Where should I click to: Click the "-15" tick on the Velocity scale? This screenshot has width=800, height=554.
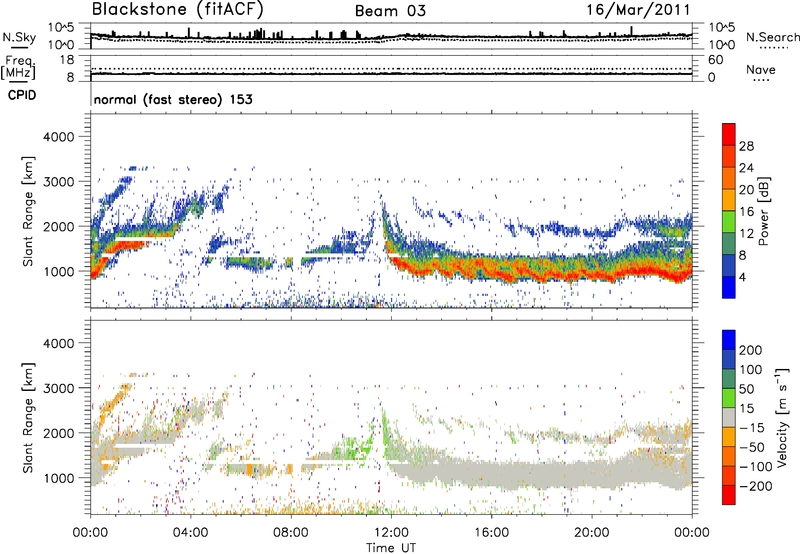click(752, 428)
